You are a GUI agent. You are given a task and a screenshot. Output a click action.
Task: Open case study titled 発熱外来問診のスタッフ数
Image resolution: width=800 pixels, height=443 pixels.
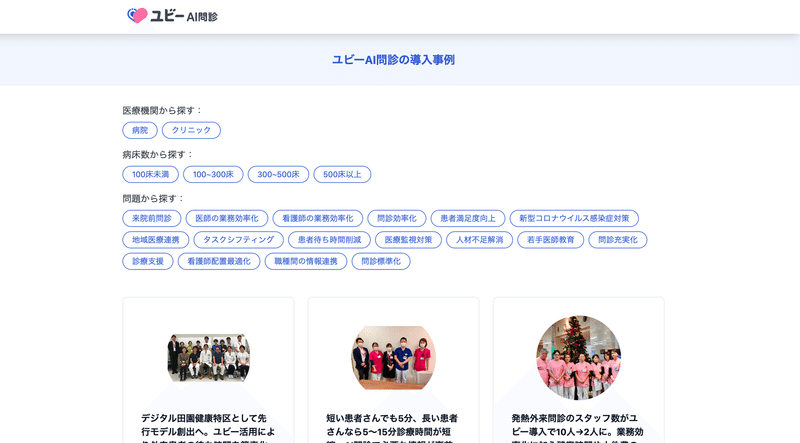(579, 427)
